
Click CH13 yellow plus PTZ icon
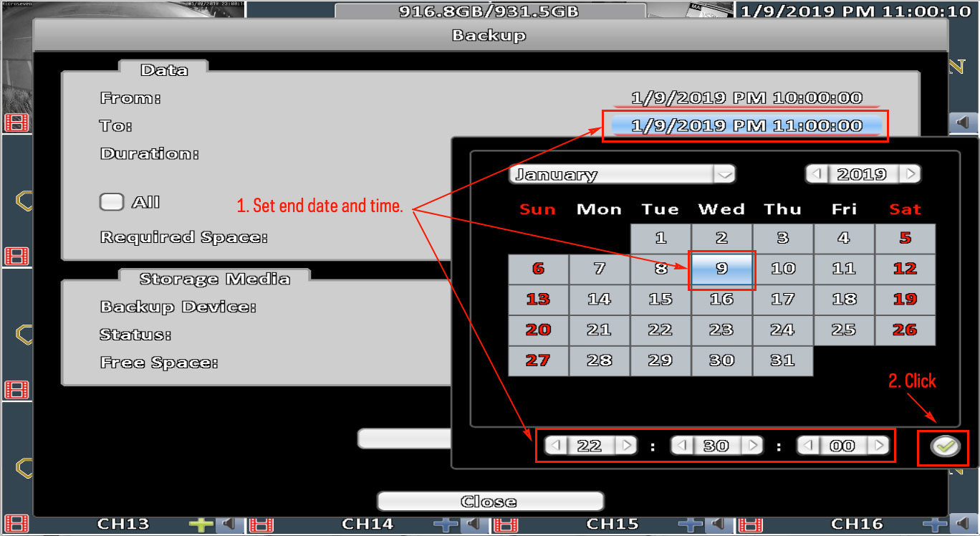pyautogui.click(x=202, y=525)
